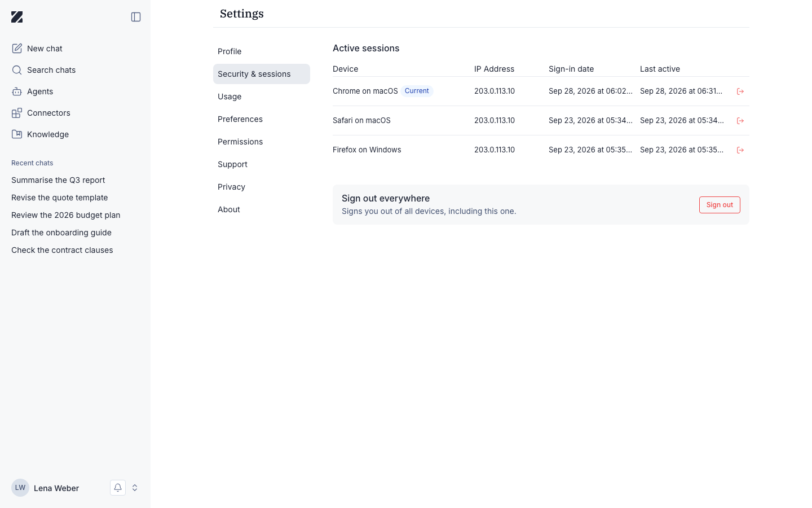Open chat 'Check the contract clauses'
This screenshot has height=508, width=812.
[x=62, y=250]
